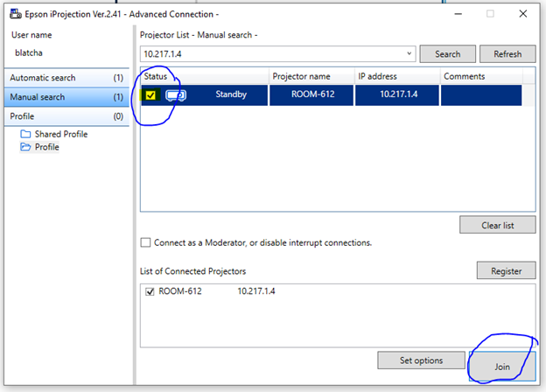Open Set options
The image size is (546, 392).
coord(421,360)
